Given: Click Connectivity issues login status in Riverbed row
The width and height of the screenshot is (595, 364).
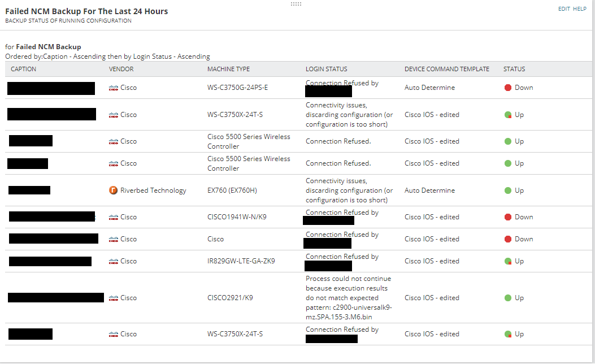Looking at the screenshot, I should tap(349, 190).
